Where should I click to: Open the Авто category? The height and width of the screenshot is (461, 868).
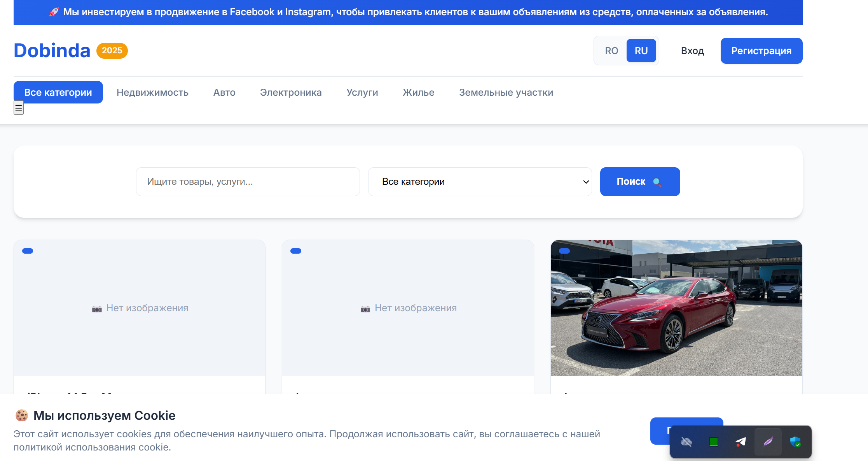[224, 92]
